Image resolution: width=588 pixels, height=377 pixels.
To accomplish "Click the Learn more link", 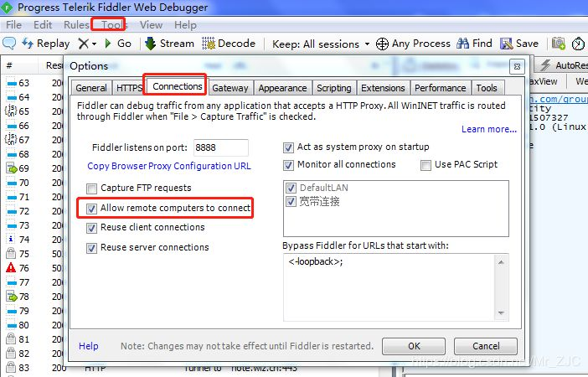I will pos(489,129).
